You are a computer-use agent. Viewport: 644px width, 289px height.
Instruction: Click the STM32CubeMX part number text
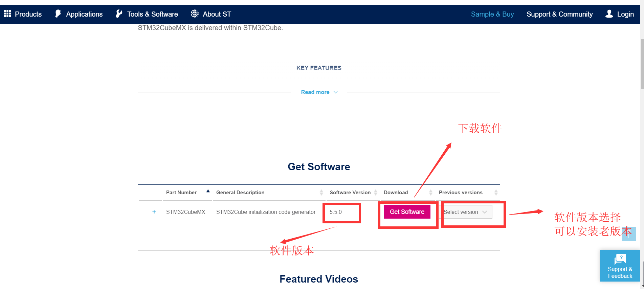tap(185, 212)
